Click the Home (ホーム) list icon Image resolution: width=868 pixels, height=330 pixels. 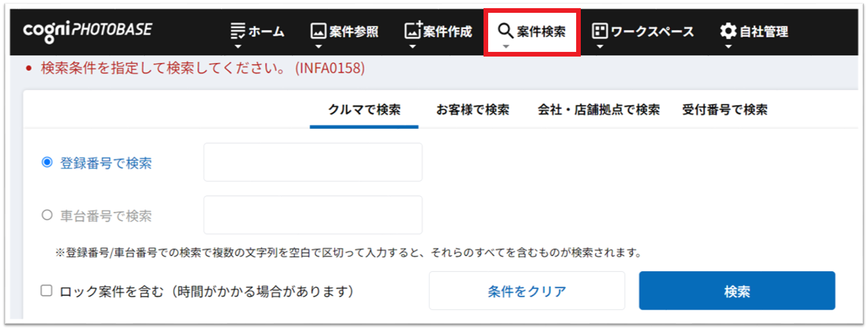click(238, 31)
